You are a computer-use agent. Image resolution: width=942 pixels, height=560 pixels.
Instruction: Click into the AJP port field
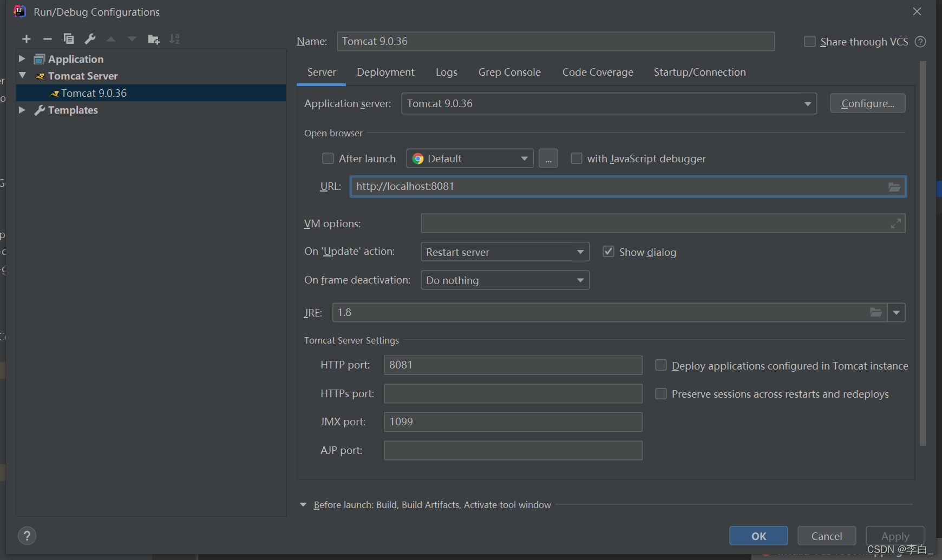pyautogui.click(x=513, y=450)
